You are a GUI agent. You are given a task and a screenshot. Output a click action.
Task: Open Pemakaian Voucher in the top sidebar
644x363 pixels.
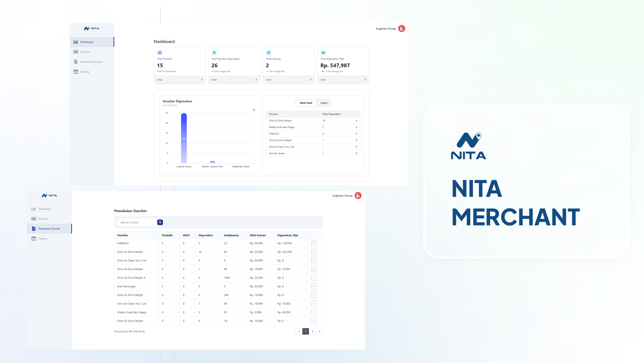pos(91,62)
